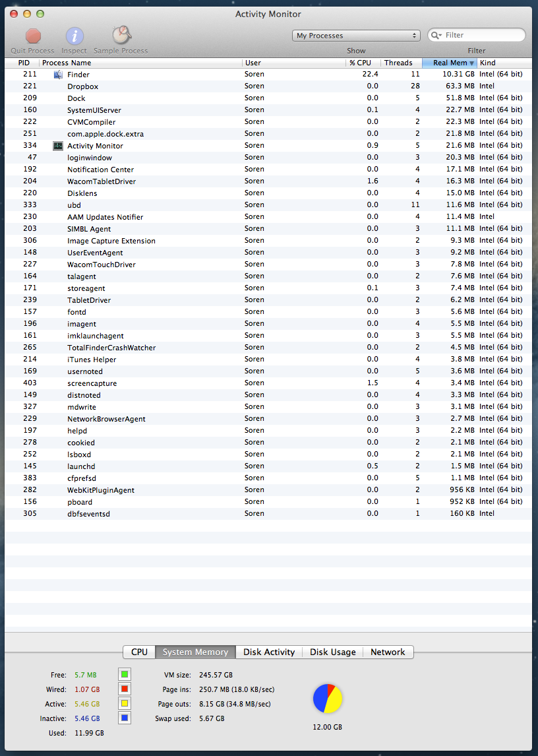The width and height of the screenshot is (538, 756).
Task: Select the usernoted process row
Action: (x=268, y=371)
